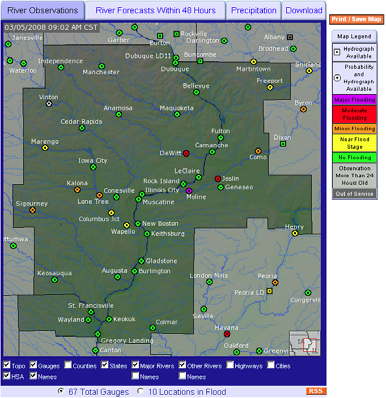Switch to River Observations tab
This screenshot has height=398, width=386.
(43, 11)
